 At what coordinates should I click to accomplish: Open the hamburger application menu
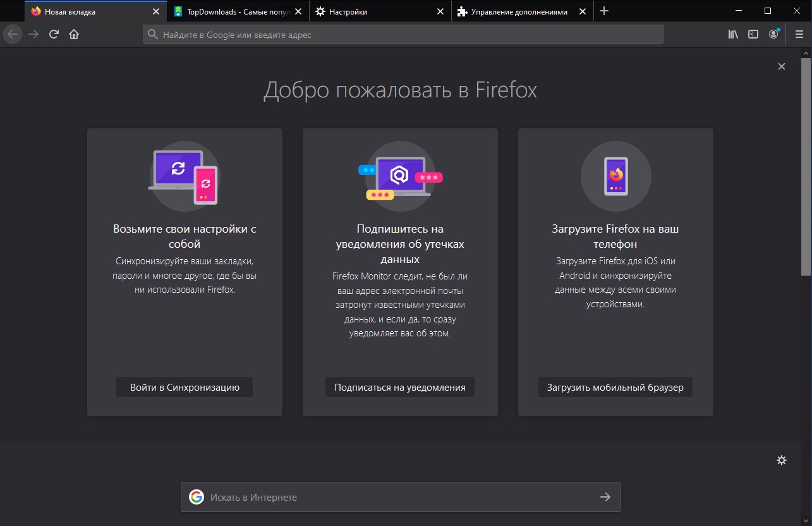tap(799, 34)
